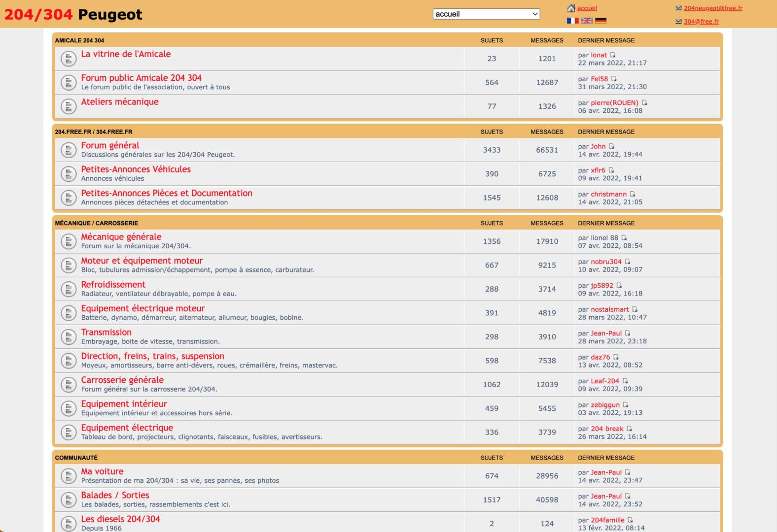Switch language with the British flag

587,21
